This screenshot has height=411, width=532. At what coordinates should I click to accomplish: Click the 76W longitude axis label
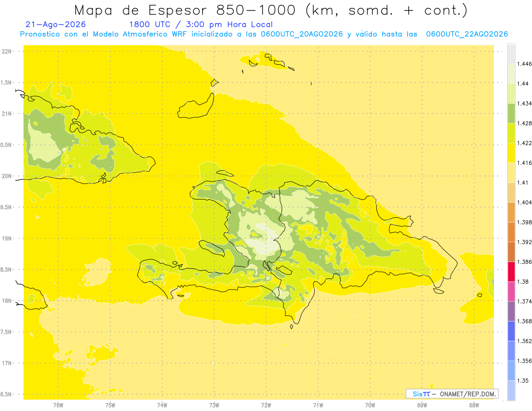point(58,405)
